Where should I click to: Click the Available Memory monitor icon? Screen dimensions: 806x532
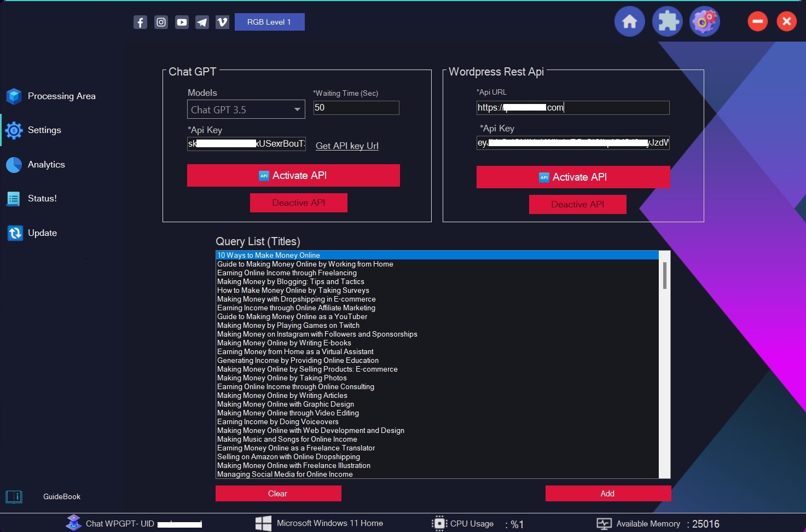604,524
